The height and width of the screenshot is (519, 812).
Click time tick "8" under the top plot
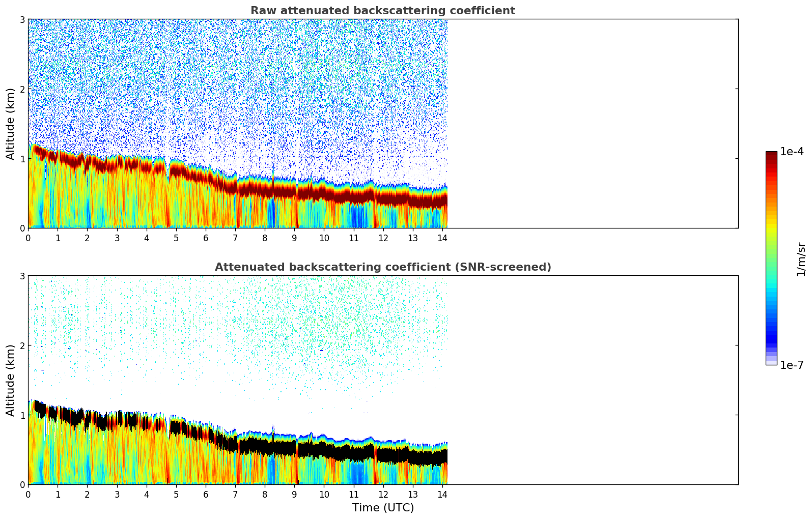click(265, 238)
